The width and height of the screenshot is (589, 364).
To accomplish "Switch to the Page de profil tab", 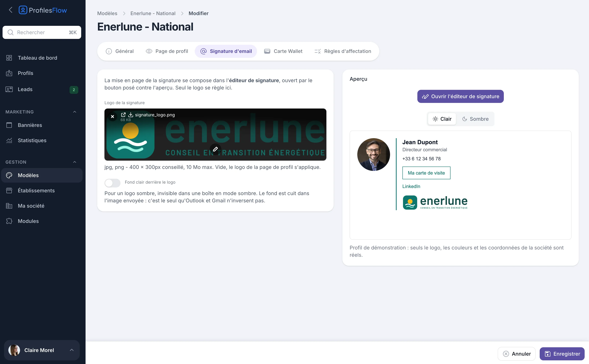I will pyautogui.click(x=167, y=51).
